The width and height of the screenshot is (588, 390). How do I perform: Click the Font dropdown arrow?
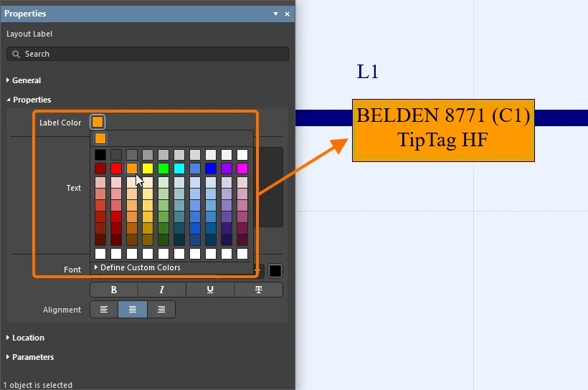click(x=257, y=270)
